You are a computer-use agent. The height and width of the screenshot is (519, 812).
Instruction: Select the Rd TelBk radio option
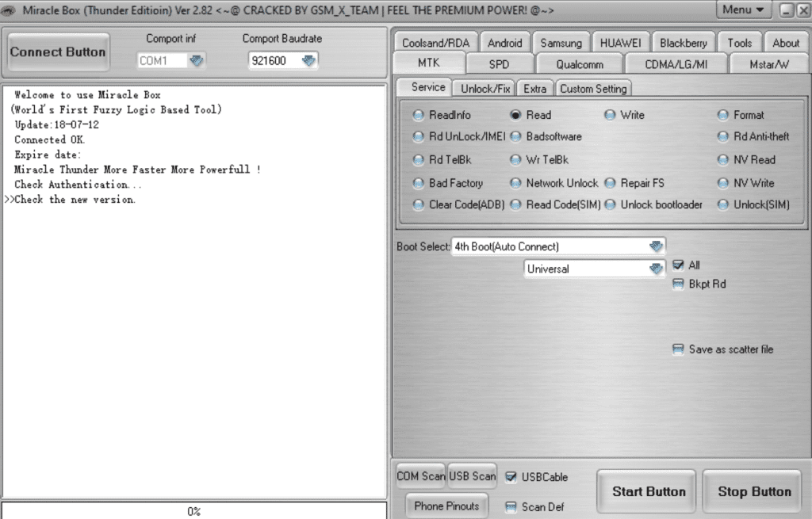pos(418,160)
